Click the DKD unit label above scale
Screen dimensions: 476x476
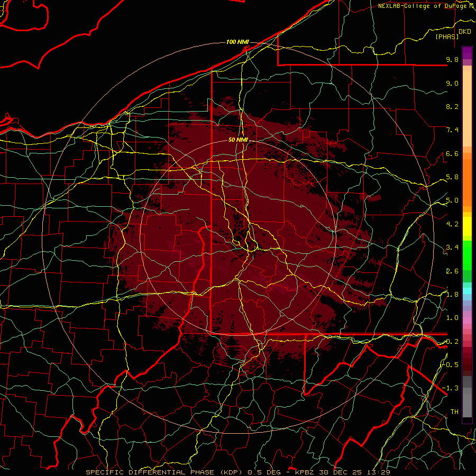(465, 32)
